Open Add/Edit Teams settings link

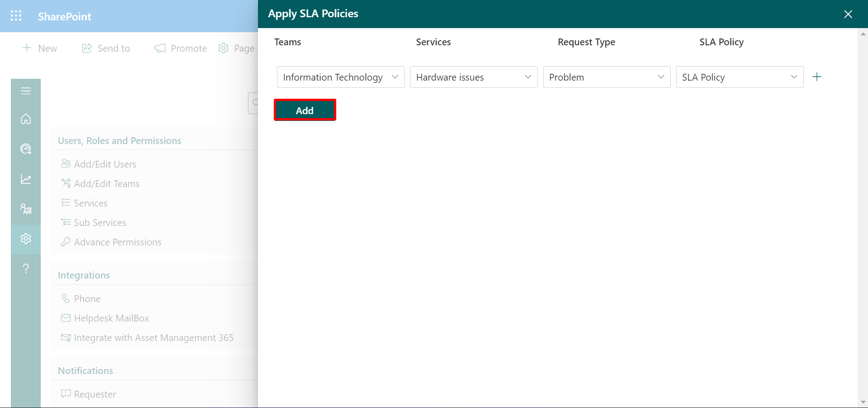pyautogui.click(x=107, y=183)
